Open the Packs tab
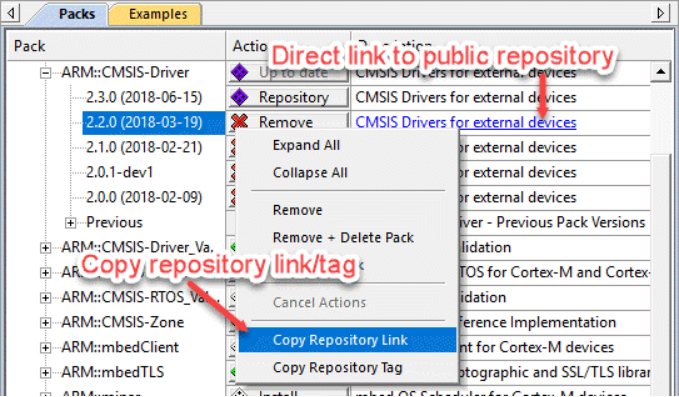The width and height of the screenshot is (679, 397). coord(76,14)
